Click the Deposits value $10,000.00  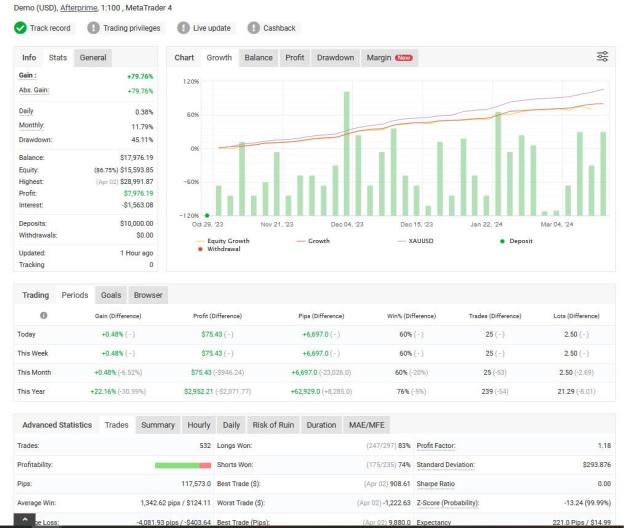click(x=136, y=224)
